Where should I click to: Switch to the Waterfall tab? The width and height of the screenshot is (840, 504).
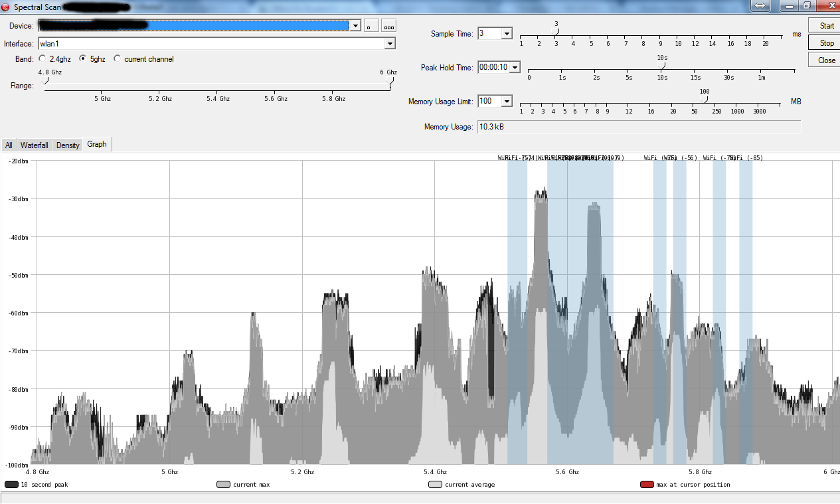tap(34, 145)
